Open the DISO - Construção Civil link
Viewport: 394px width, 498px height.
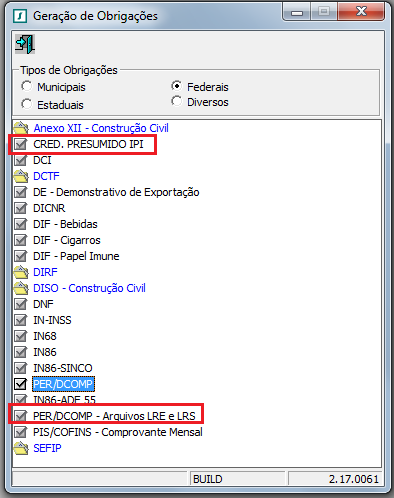point(89,288)
